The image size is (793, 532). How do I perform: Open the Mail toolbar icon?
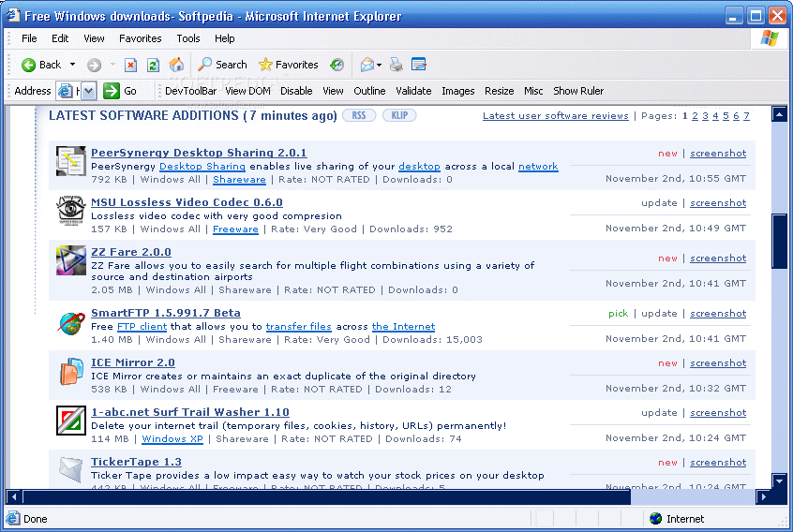pyautogui.click(x=367, y=65)
